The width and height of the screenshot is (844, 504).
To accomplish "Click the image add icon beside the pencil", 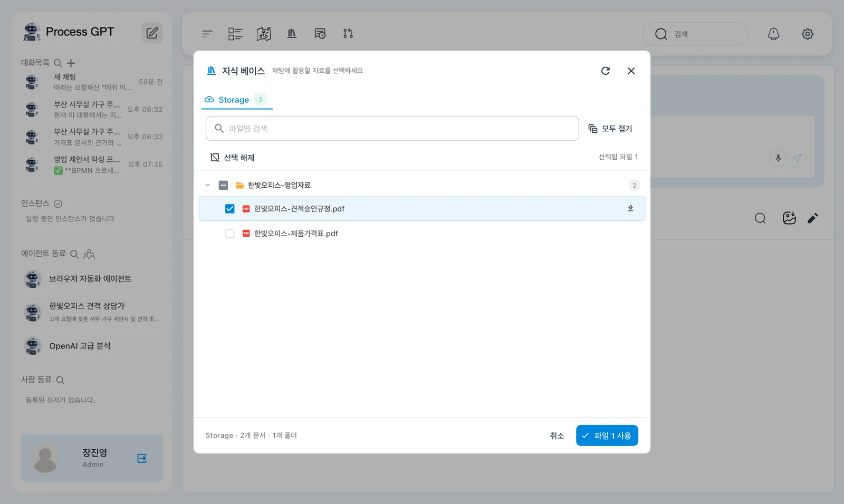I will (789, 218).
